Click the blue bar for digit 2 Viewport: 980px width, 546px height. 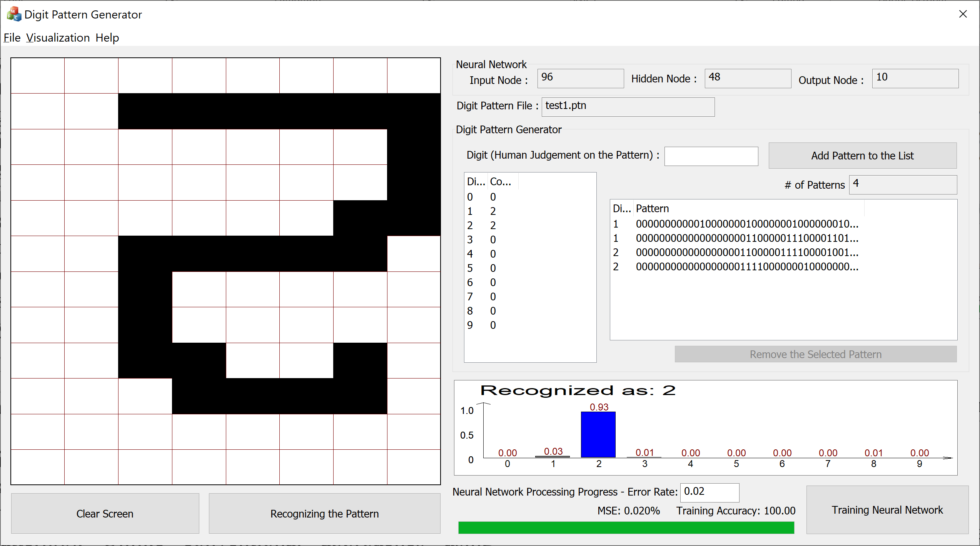598,434
